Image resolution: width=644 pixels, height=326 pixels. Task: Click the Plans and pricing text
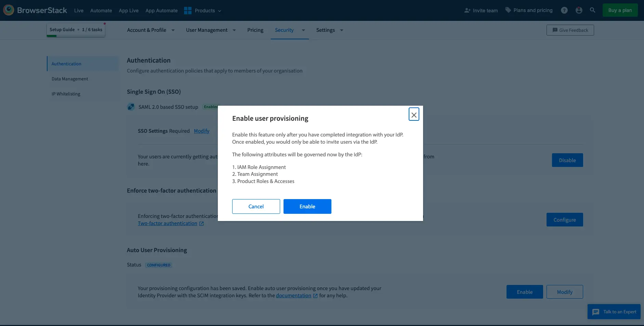533,10
